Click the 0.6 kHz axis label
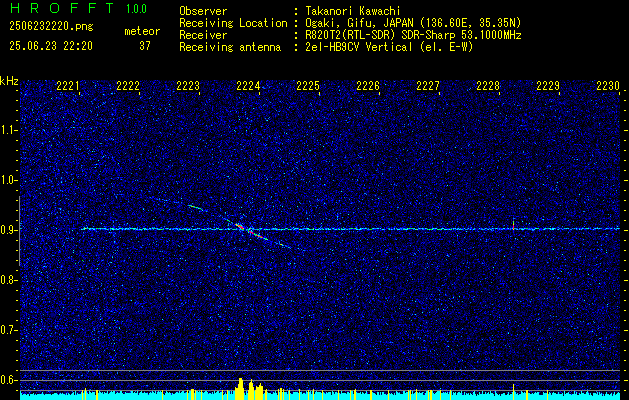This screenshot has width=629, height=400. click(9, 380)
